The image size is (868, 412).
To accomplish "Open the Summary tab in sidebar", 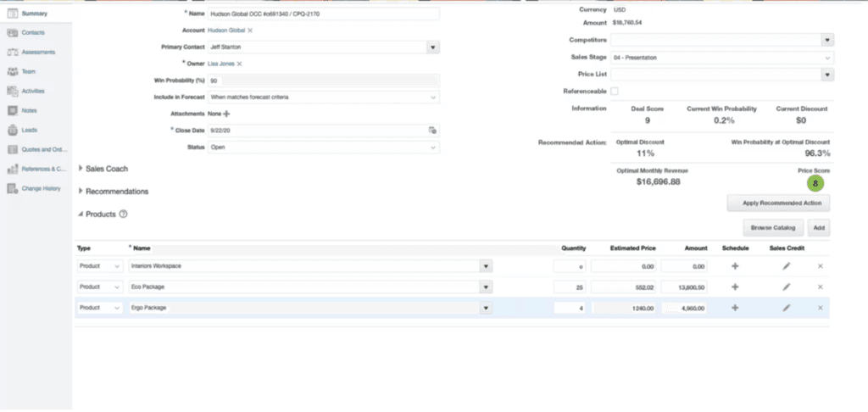I will coord(36,14).
